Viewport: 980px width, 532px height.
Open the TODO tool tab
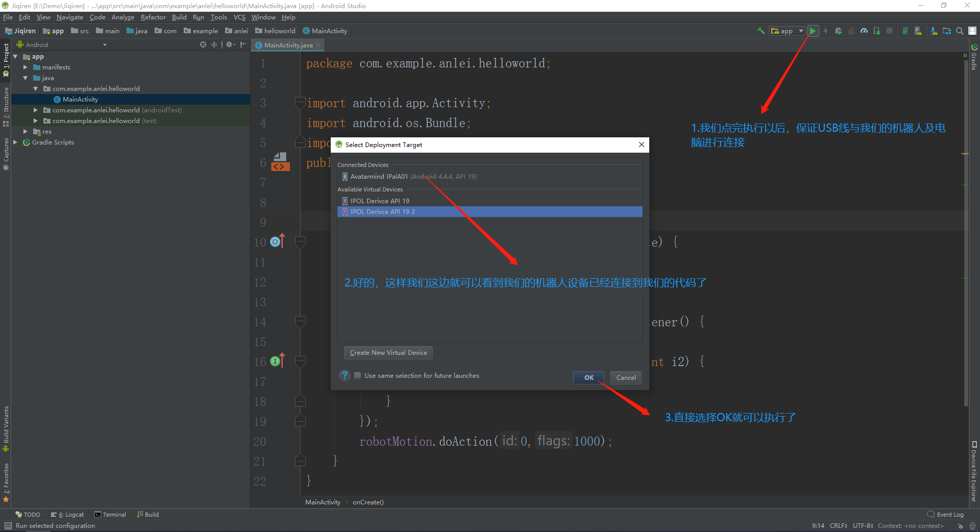(x=28, y=515)
